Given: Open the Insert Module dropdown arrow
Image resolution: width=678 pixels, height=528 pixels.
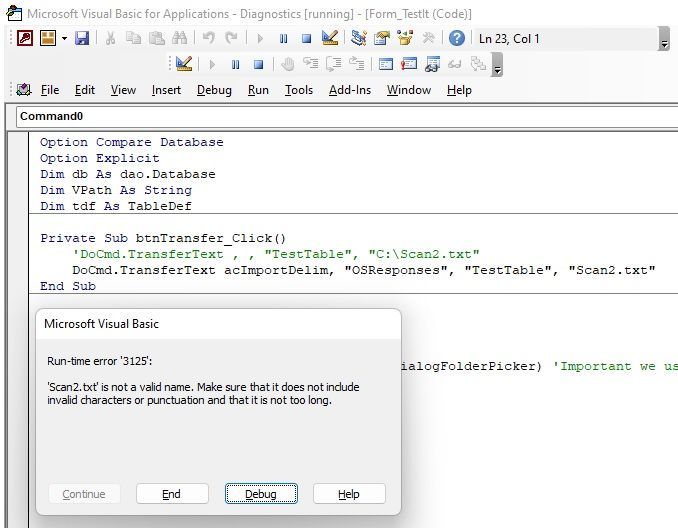Looking at the screenshot, I should click(64, 38).
